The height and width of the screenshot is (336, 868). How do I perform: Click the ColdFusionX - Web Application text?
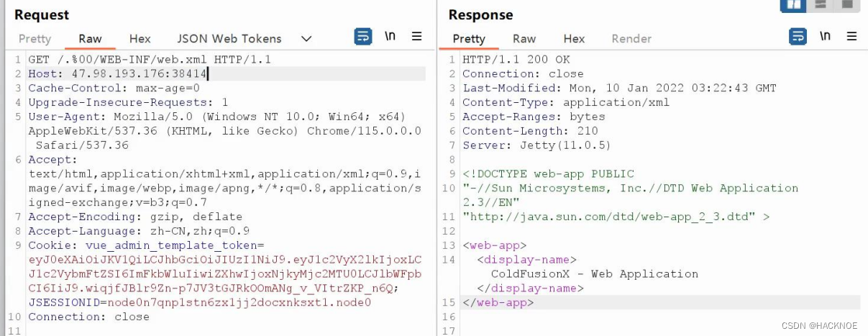coord(595,274)
